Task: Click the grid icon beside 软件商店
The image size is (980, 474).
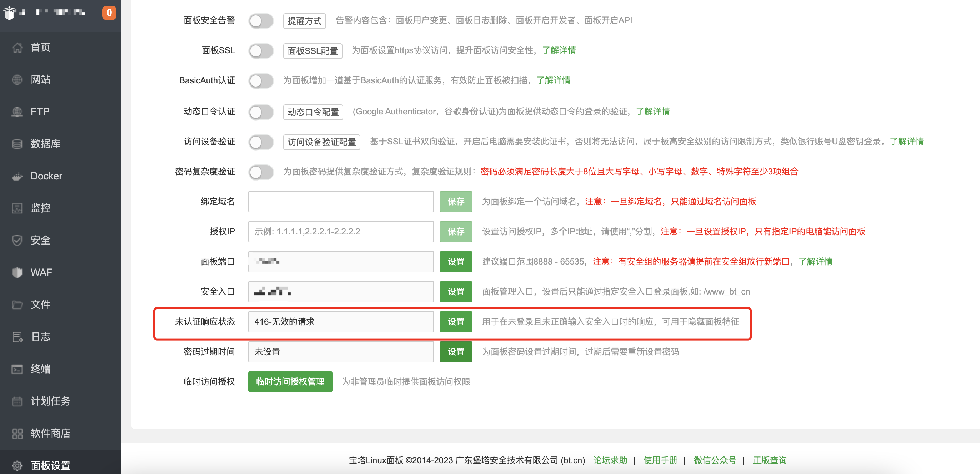Action: pos(17,433)
